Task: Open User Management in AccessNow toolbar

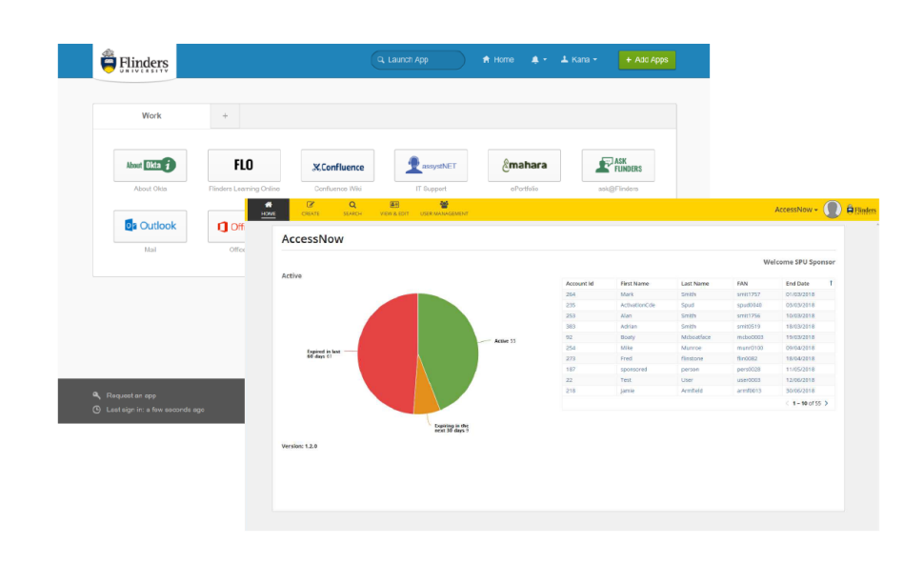Action: pos(444,210)
